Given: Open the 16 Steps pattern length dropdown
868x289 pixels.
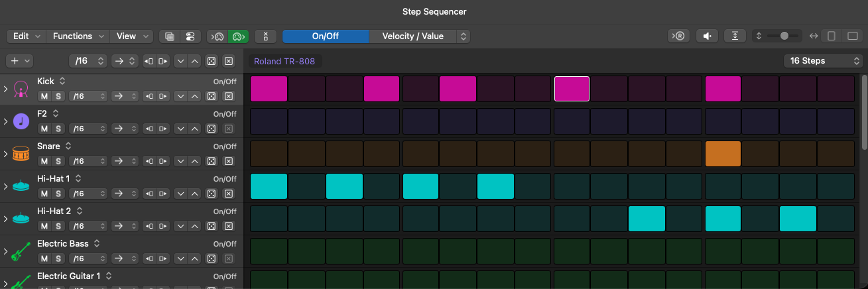Looking at the screenshot, I should click(823, 61).
